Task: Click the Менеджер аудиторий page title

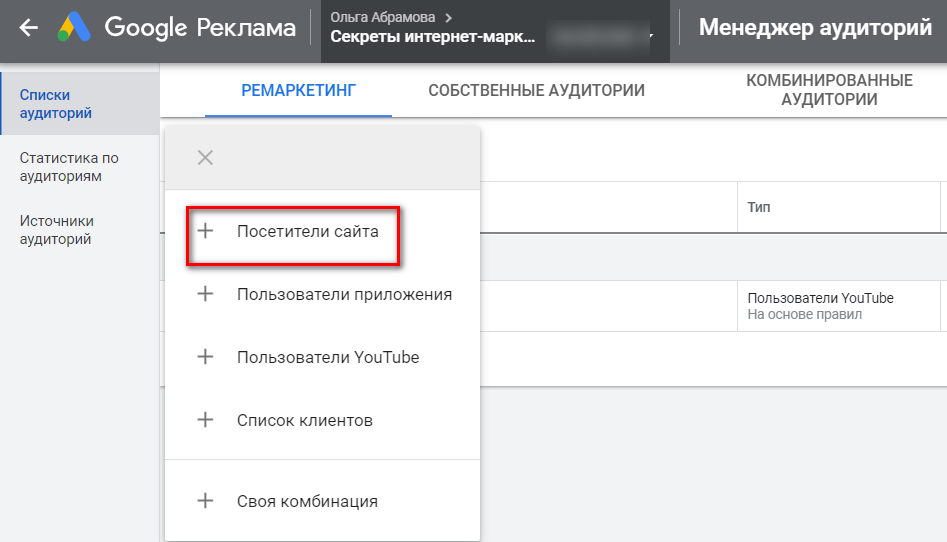Action: click(x=815, y=28)
